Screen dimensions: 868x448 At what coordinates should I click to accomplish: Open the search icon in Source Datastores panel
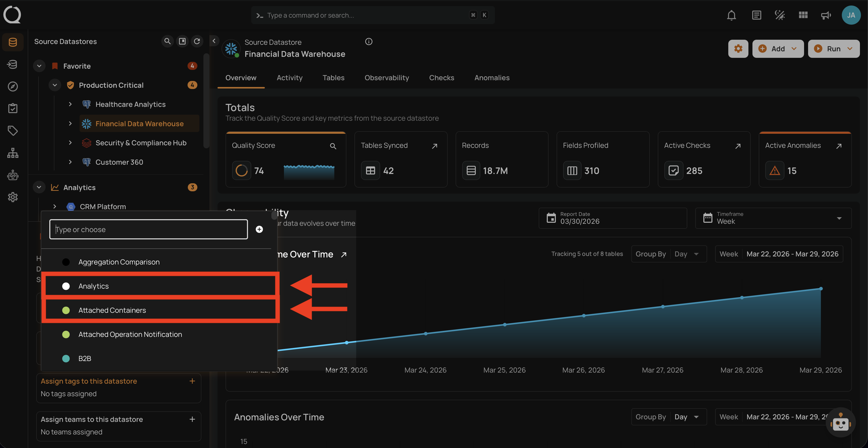click(167, 41)
